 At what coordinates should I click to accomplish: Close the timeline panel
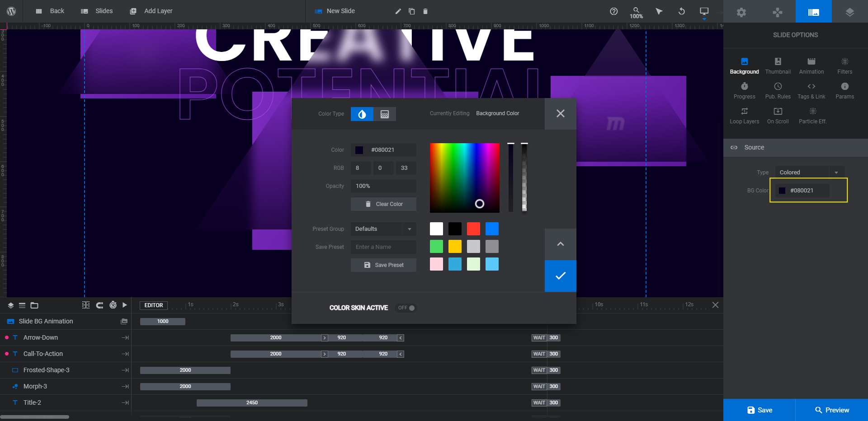[715, 305]
